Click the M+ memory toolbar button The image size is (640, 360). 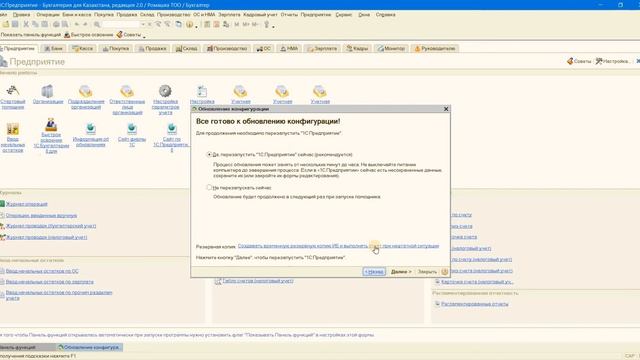245,24
